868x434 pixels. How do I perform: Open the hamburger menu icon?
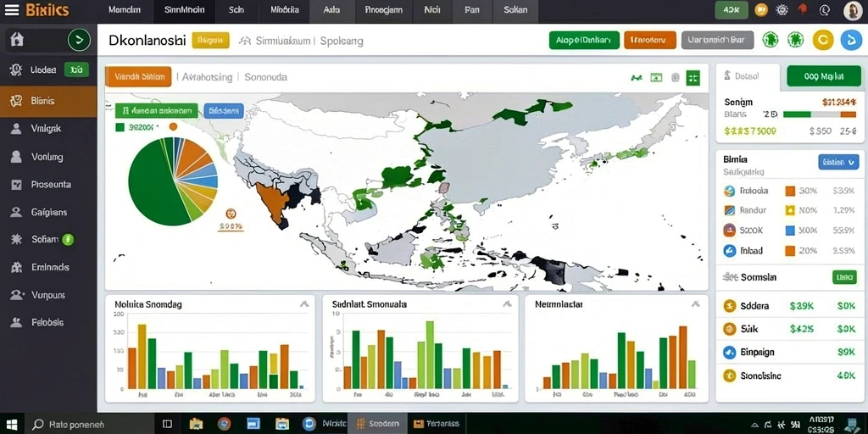point(12,9)
